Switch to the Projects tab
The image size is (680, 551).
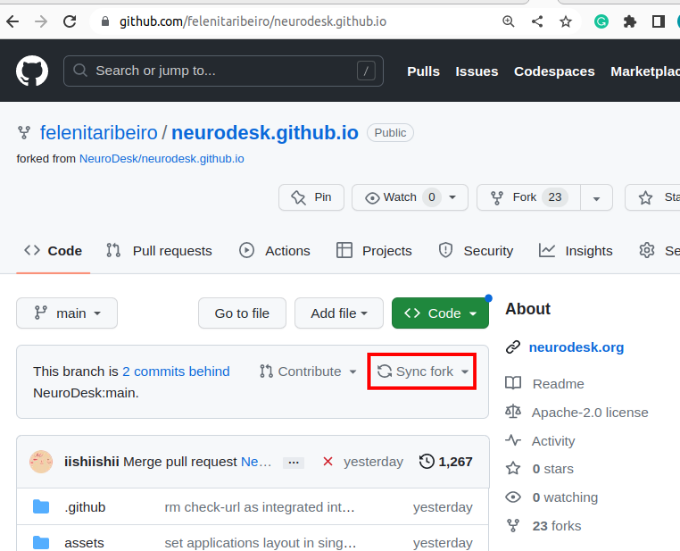374,251
